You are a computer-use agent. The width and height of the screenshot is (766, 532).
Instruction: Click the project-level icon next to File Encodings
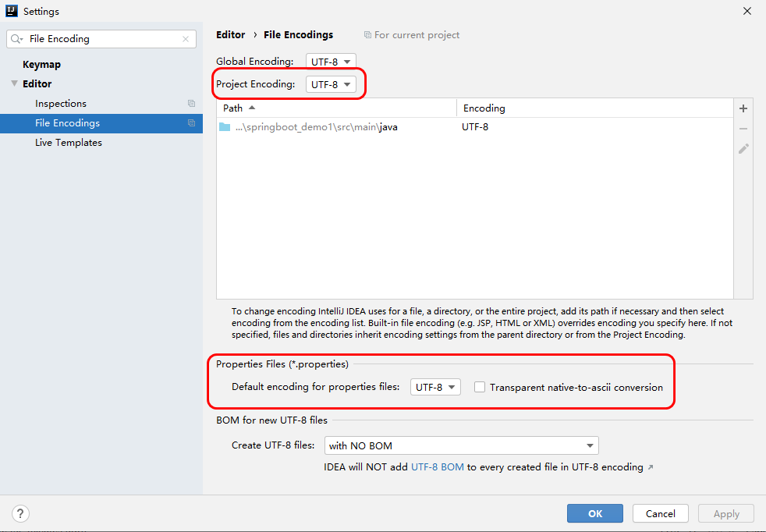point(192,123)
